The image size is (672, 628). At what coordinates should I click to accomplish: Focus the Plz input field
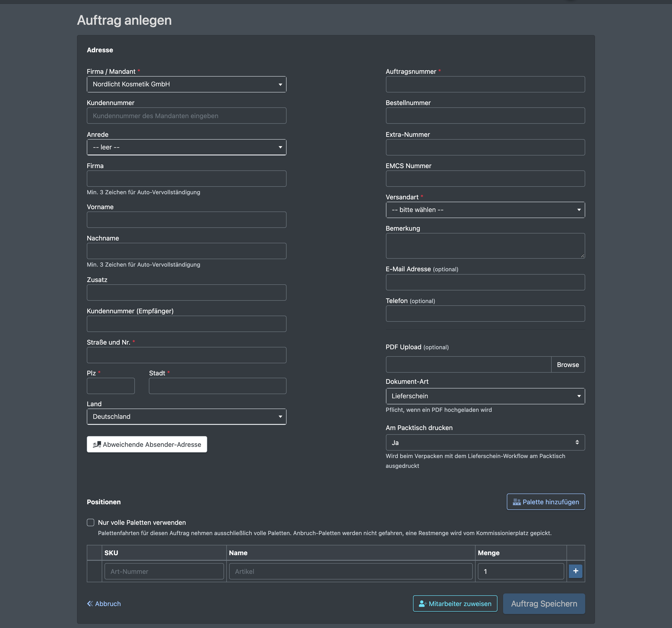111,386
